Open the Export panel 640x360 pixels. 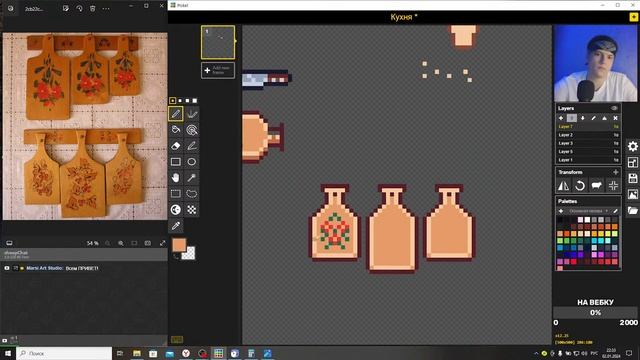(x=633, y=194)
